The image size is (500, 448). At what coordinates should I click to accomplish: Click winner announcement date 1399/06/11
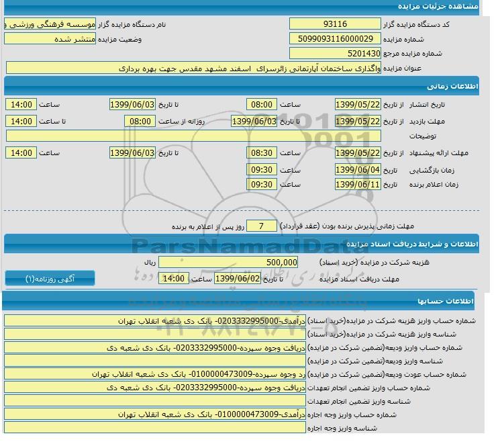tap(358, 184)
